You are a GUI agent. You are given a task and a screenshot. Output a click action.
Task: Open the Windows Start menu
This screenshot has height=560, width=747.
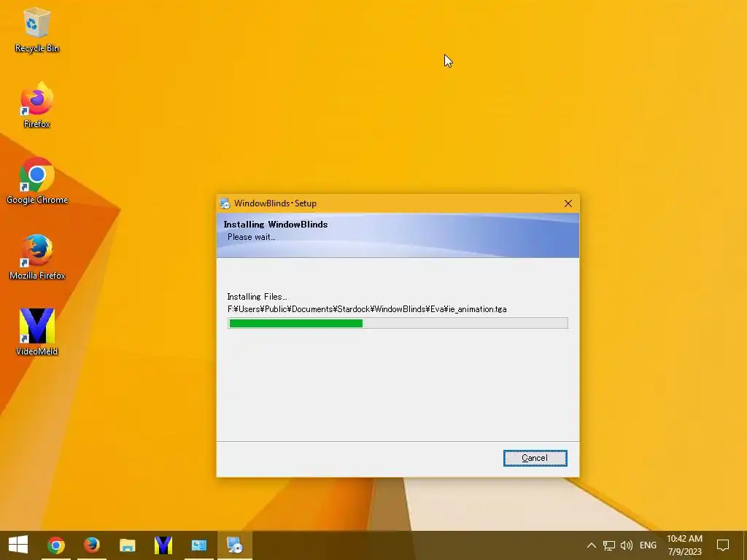click(18, 545)
